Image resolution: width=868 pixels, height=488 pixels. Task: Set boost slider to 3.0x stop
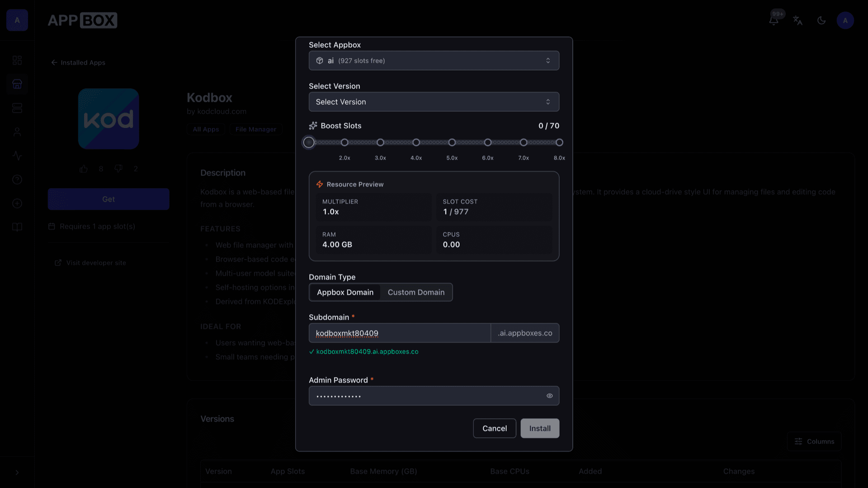click(x=380, y=142)
